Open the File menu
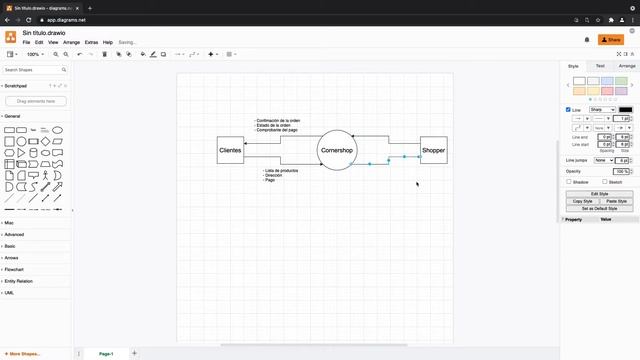Viewport: 640px width, 360px height. pos(26,42)
